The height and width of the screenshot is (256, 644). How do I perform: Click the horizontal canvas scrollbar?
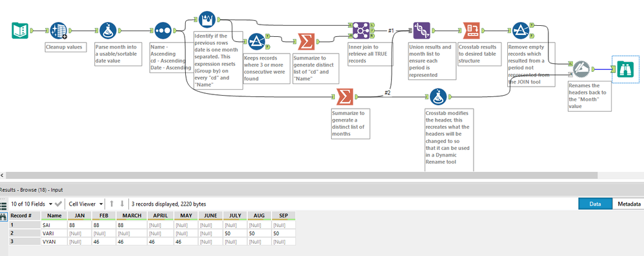(x=302, y=175)
